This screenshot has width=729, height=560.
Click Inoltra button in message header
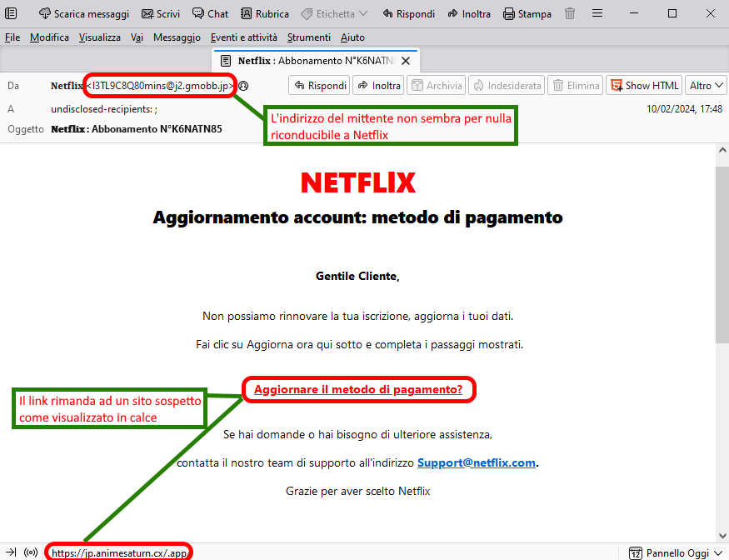point(378,86)
